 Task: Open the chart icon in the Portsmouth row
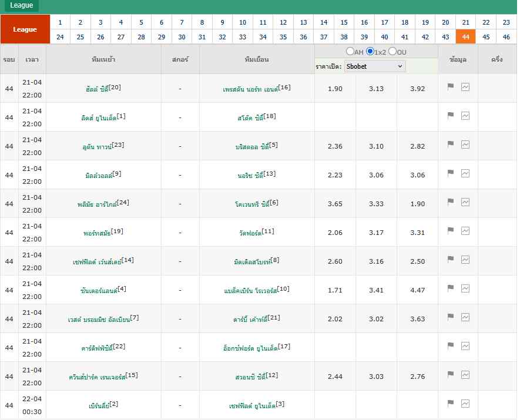pos(465,231)
